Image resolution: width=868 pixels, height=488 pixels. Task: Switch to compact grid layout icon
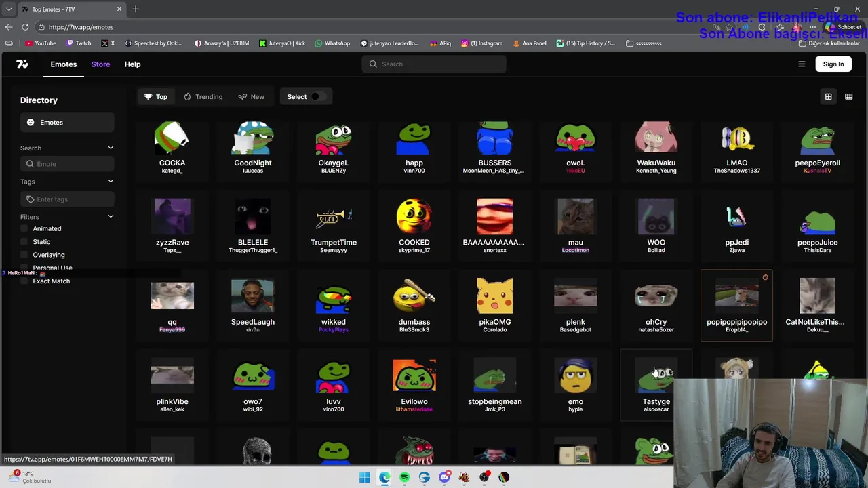point(848,96)
